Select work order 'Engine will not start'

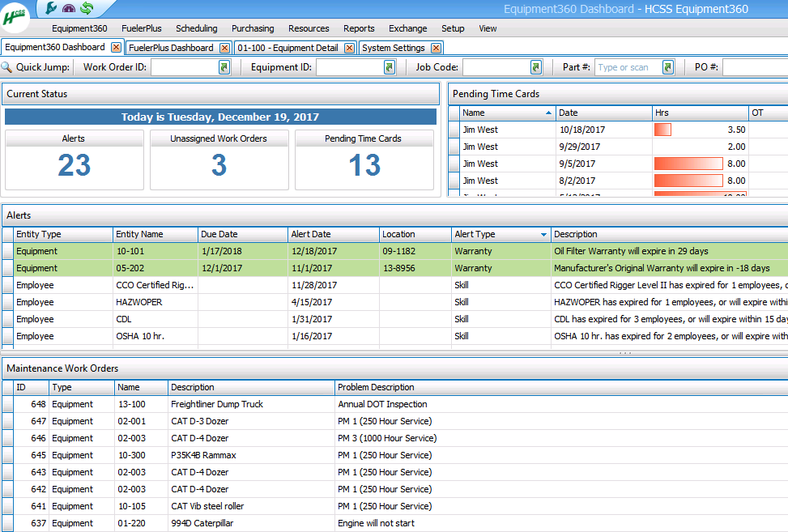[x=376, y=523]
